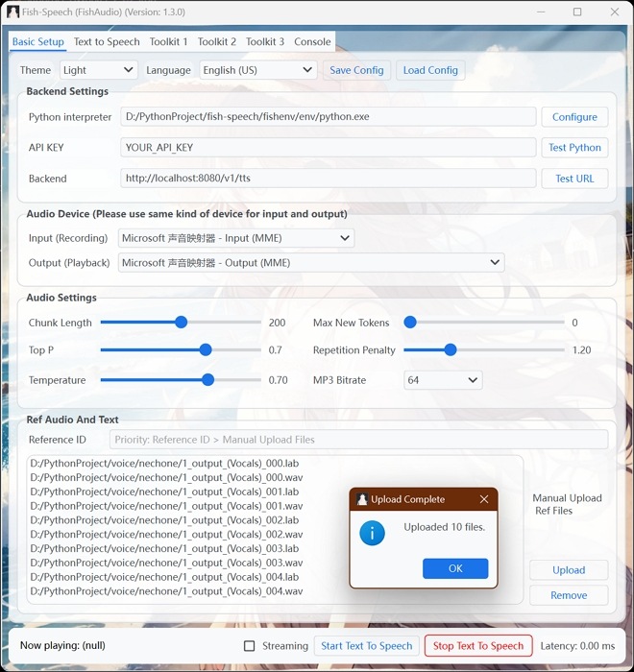Image resolution: width=634 pixels, height=672 pixels.
Task: Open the Theme dropdown showing Light
Action: tap(99, 70)
